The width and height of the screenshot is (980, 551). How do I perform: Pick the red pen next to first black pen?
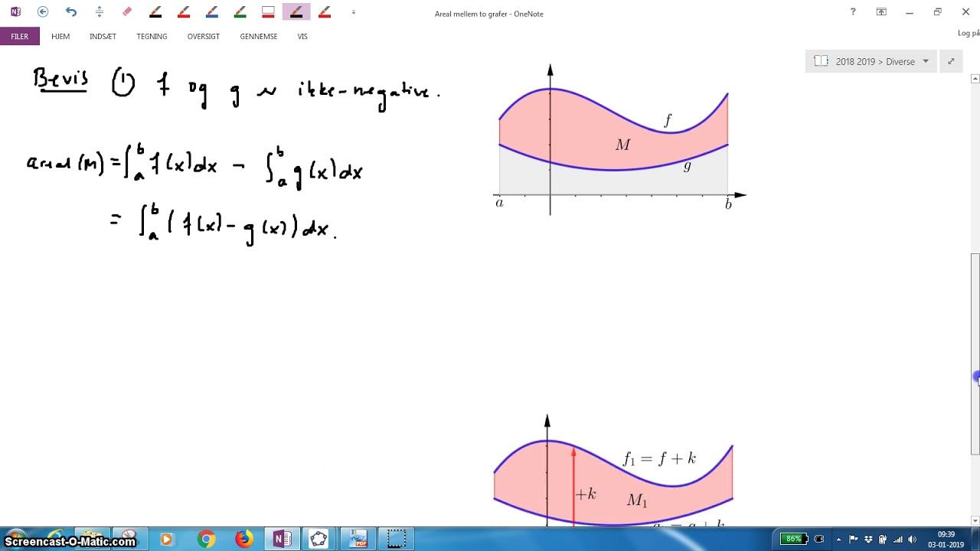click(x=184, y=12)
